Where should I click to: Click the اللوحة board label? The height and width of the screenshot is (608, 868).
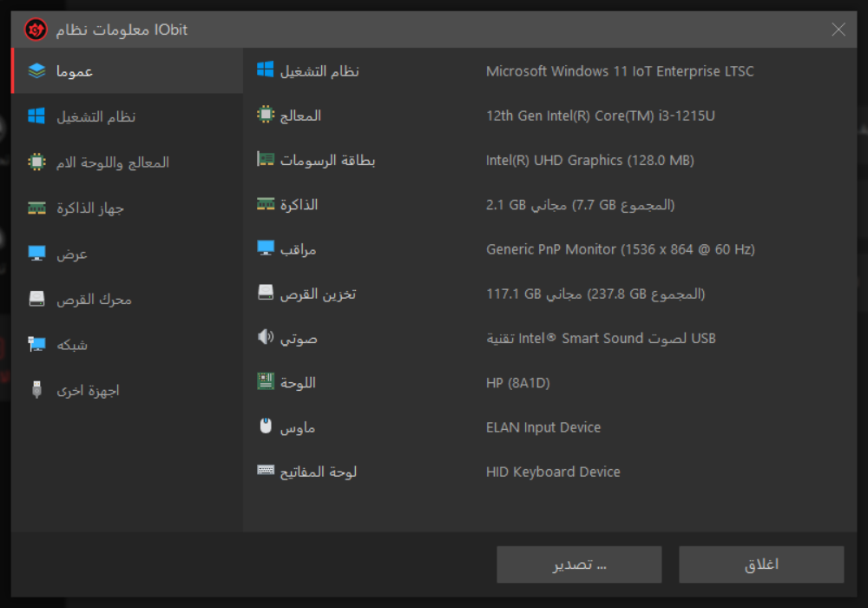point(298,383)
